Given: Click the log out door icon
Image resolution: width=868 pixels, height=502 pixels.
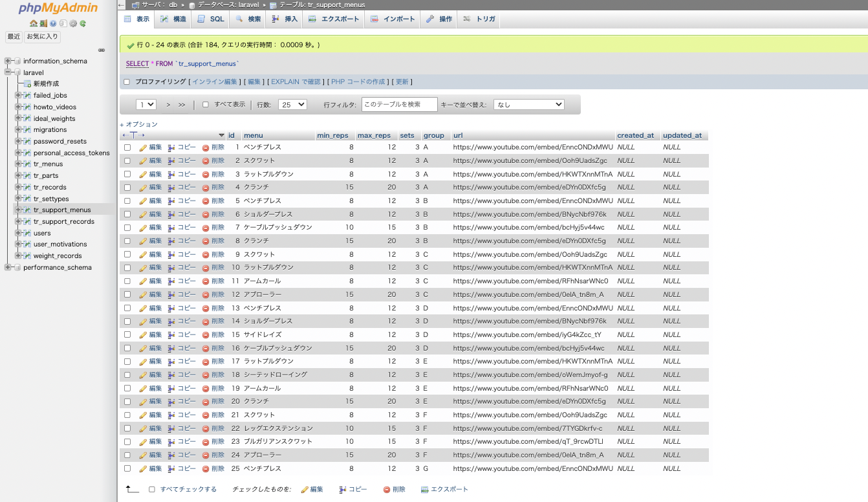Looking at the screenshot, I should [43, 23].
